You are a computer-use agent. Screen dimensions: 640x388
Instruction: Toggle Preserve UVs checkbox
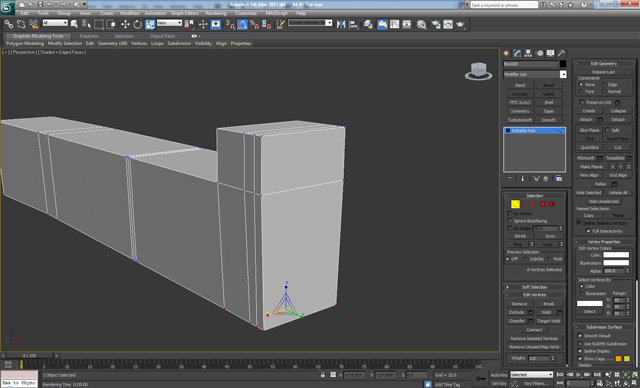582,102
